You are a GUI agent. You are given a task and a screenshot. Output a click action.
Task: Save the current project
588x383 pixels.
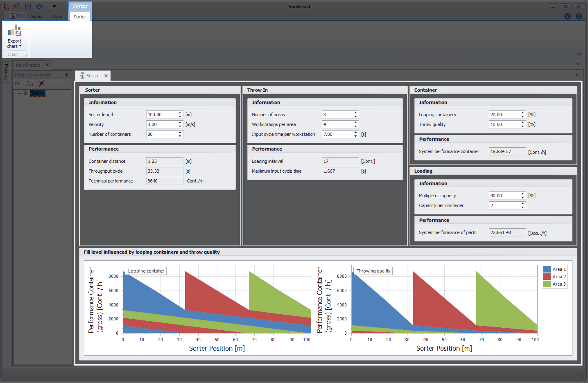pos(28,6)
